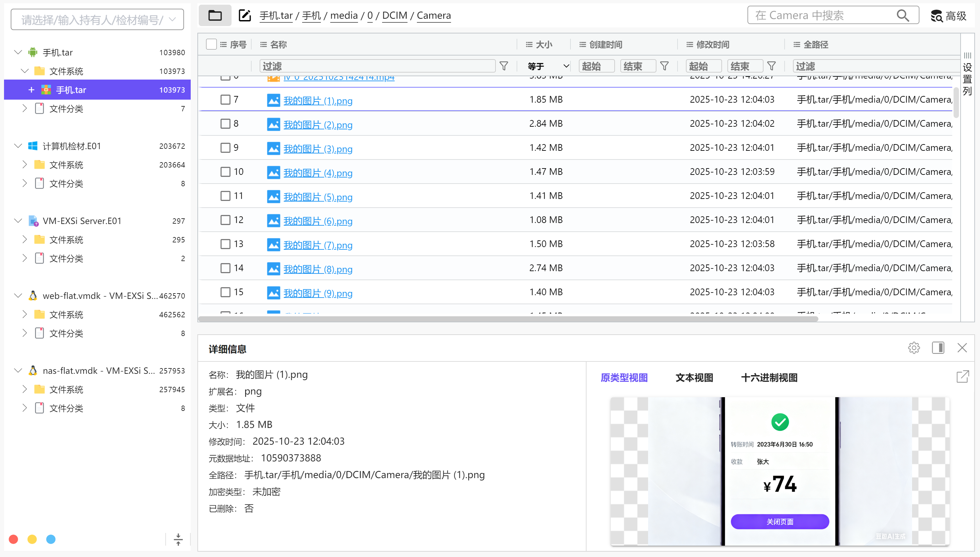The width and height of the screenshot is (980, 557).
Task: Switch to the 文本视图 tab
Action: [694, 377]
